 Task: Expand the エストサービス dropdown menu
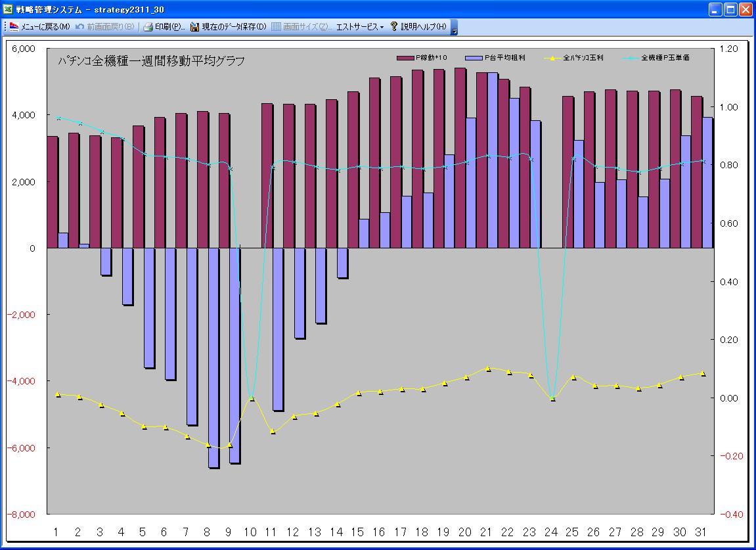(x=360, y=26)
